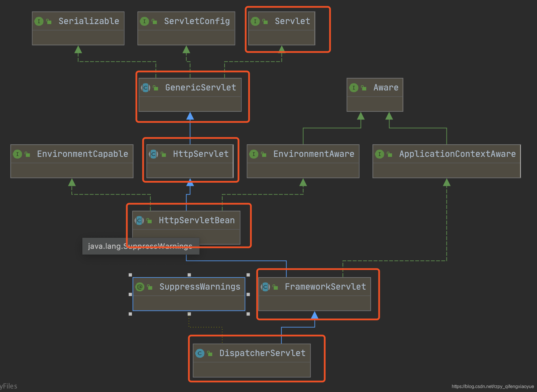Click the FrameworkServlet abstract class icon

(265, 287)
